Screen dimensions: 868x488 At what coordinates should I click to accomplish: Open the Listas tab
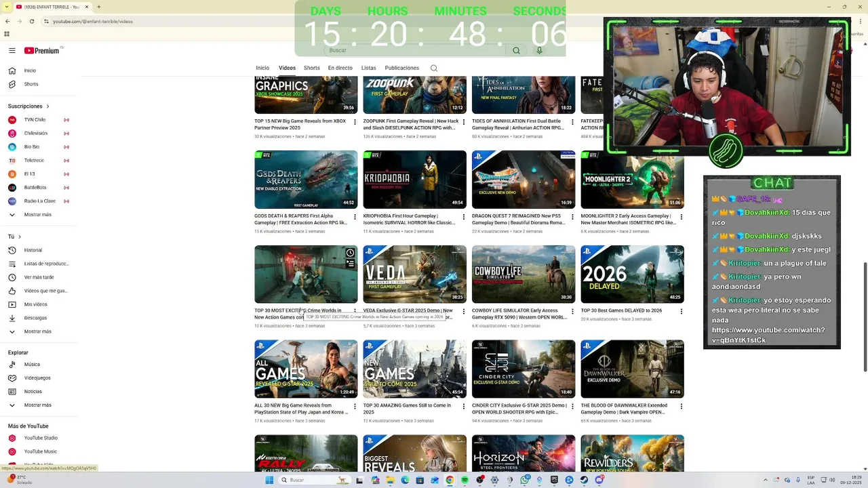pos(369,68)
